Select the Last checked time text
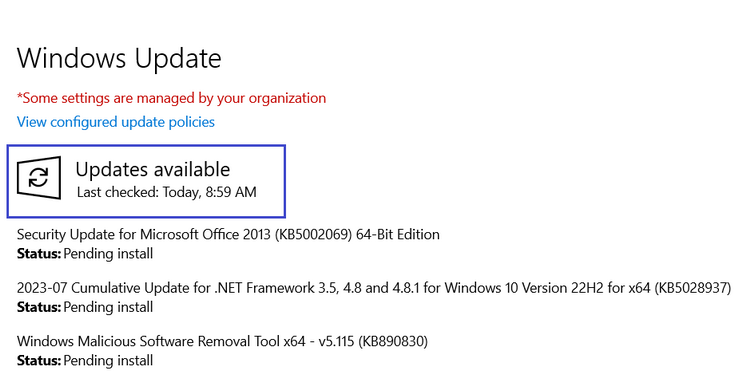This screenshot has width=750, height=379. click(x=167, y=192)
